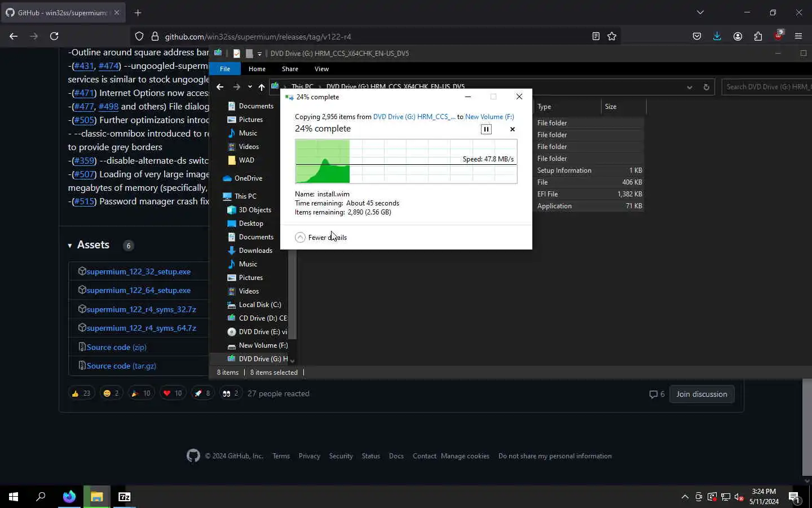
Task: Click the Join discussion button
Action: point(701,394)
